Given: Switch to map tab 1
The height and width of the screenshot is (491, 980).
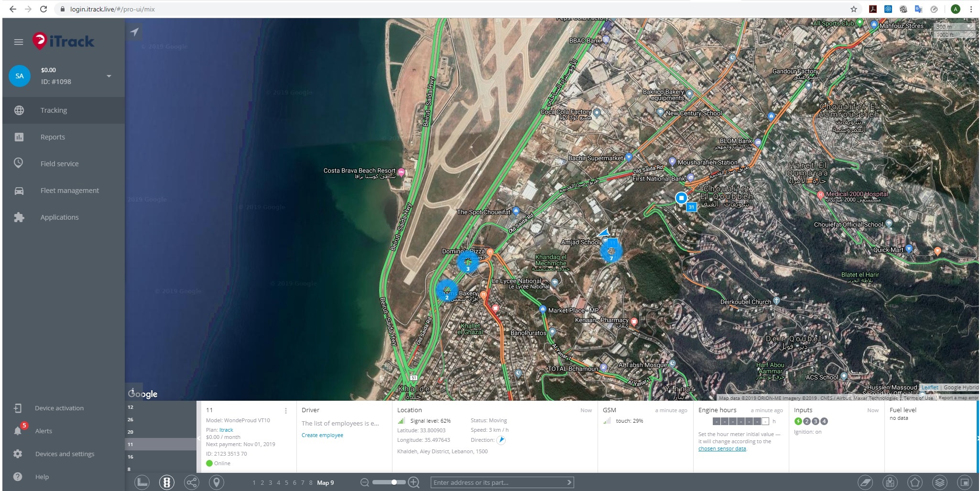Looking at the screenshot, I should tap(254, 483).
